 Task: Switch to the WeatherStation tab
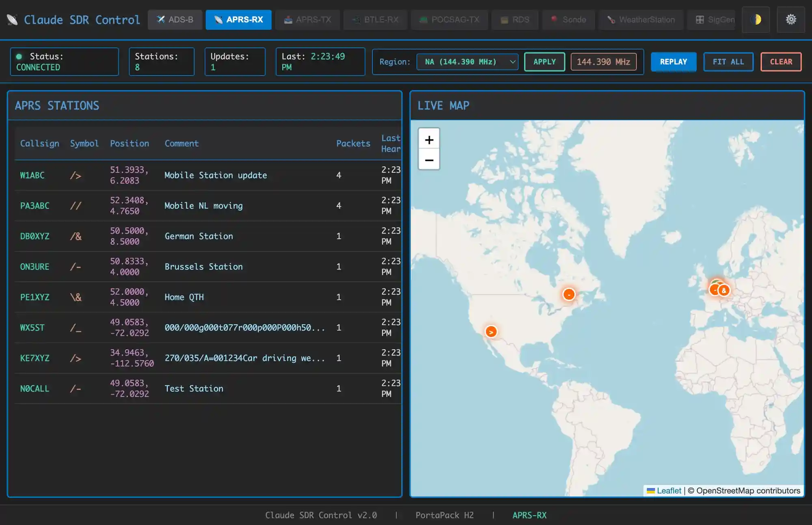[641, 20]
